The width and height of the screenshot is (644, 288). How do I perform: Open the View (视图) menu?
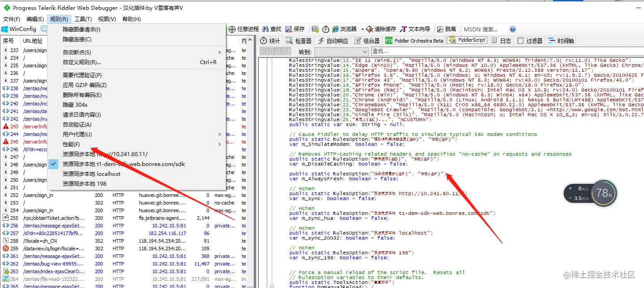click(x=107, y=19)
